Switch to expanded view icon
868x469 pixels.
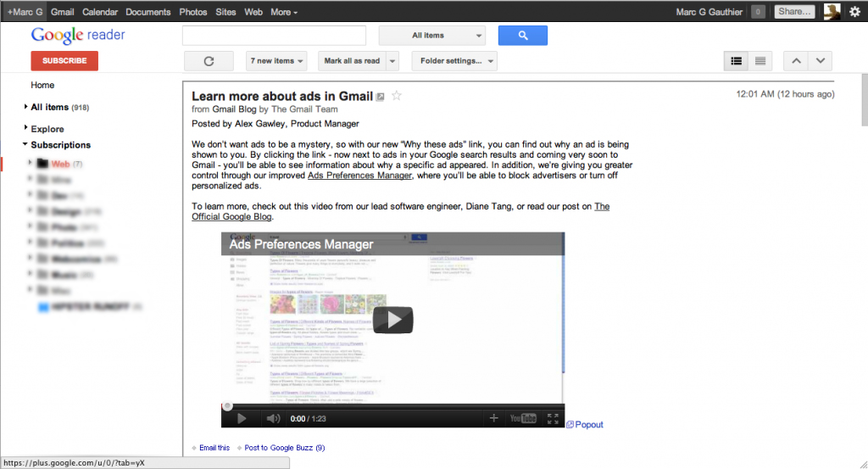coord(737,61)
